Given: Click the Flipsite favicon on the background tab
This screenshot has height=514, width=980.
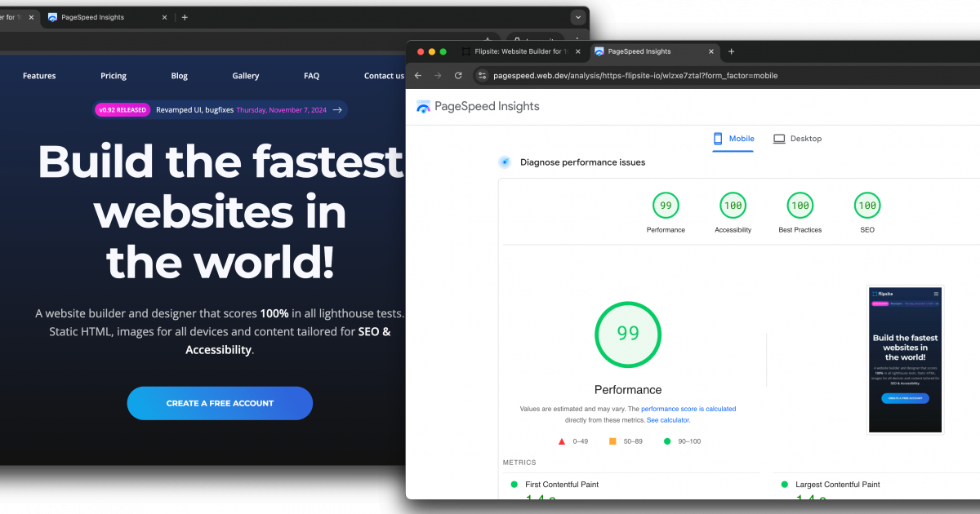Looking at the screenshot, I should click(x=465, y=51).
